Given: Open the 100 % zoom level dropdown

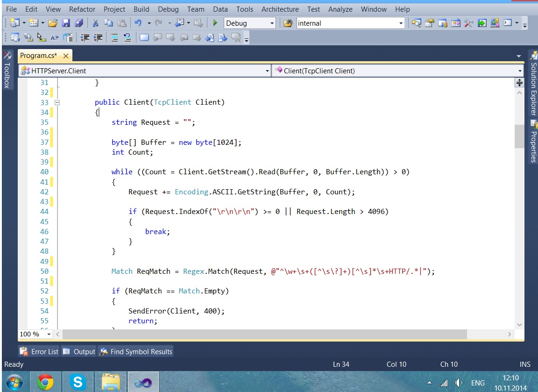Looking at the screenshot, I should pos(49,334).
